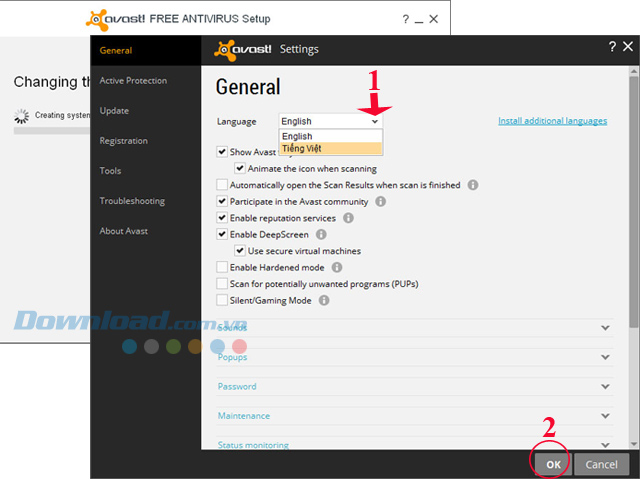Click help icon in Setup window title
The height and width of the screenshot is (479, 640).
[405, 19]
